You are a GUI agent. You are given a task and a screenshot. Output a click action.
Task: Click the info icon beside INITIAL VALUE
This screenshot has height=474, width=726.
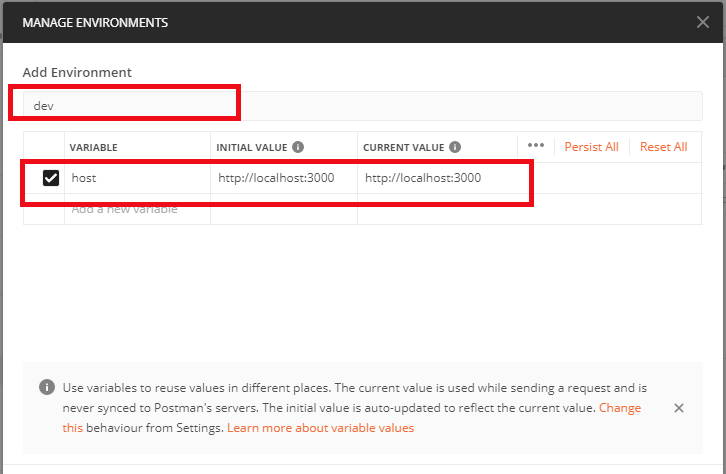[x=298, y=147]
